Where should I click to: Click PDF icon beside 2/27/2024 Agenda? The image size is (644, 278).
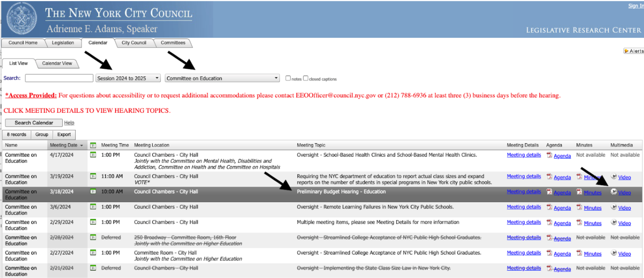tap(549, 253)
